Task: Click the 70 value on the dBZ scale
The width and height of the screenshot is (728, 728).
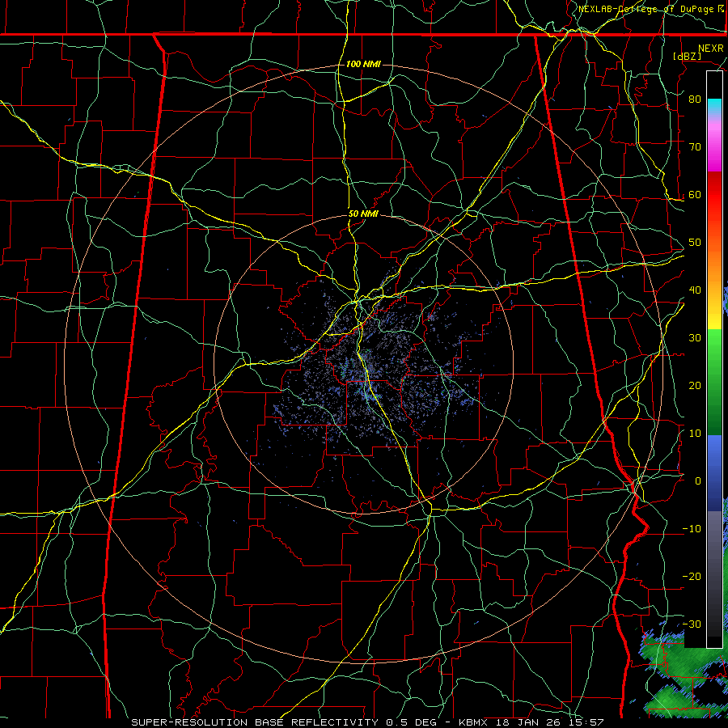Action: [x=695, y=147]
